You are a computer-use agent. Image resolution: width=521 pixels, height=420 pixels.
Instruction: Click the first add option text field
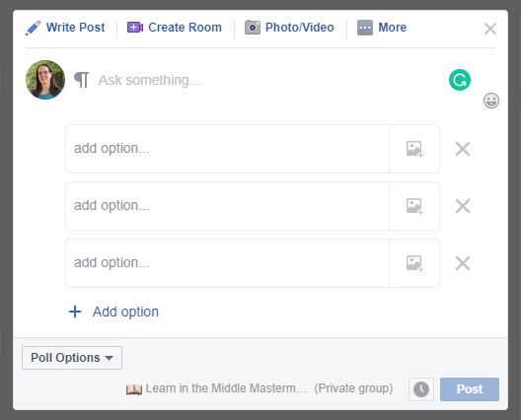pyautogui.click(x=227, y=149)
